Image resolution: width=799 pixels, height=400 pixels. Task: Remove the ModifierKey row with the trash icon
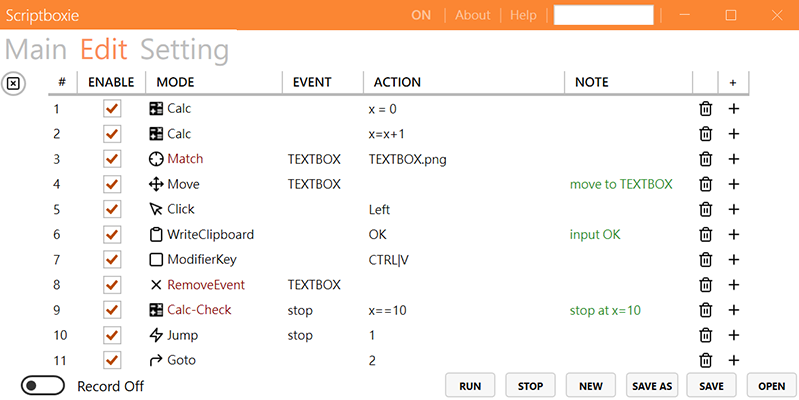[x=705, y=259]
